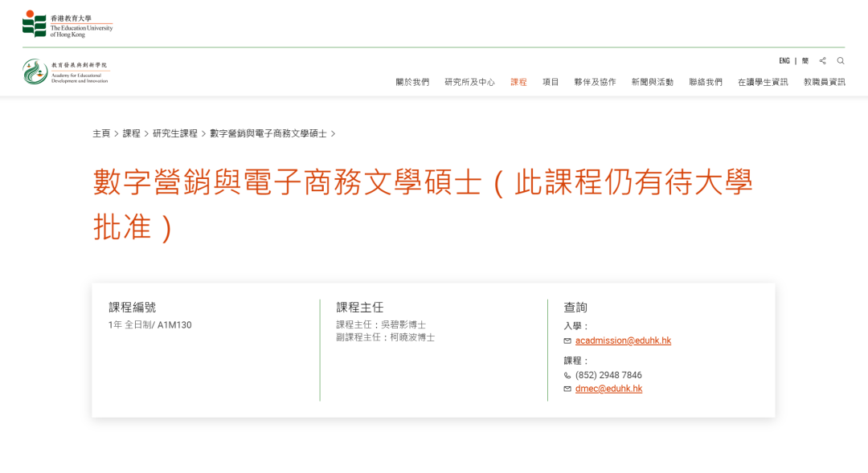This screenshot has width=868, height=473.
Task: Open the search magnifier icon
Action: (841, 61)
